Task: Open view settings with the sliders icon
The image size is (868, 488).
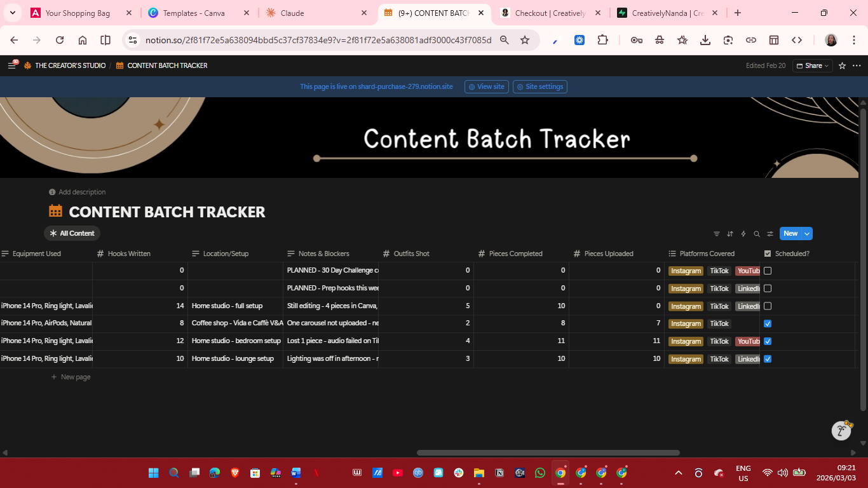Action: [770, 234]
